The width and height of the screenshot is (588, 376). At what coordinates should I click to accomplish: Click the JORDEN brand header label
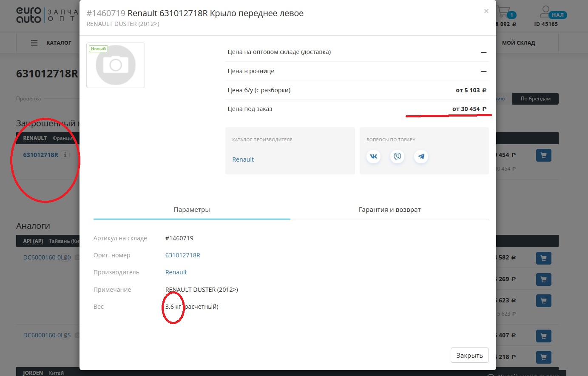[33, 373]
